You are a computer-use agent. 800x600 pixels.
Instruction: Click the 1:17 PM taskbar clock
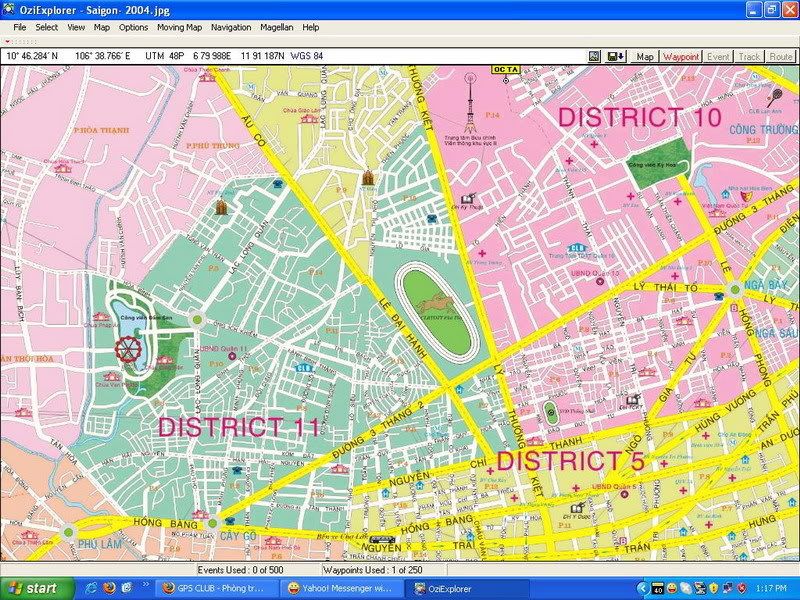(772, 589)
